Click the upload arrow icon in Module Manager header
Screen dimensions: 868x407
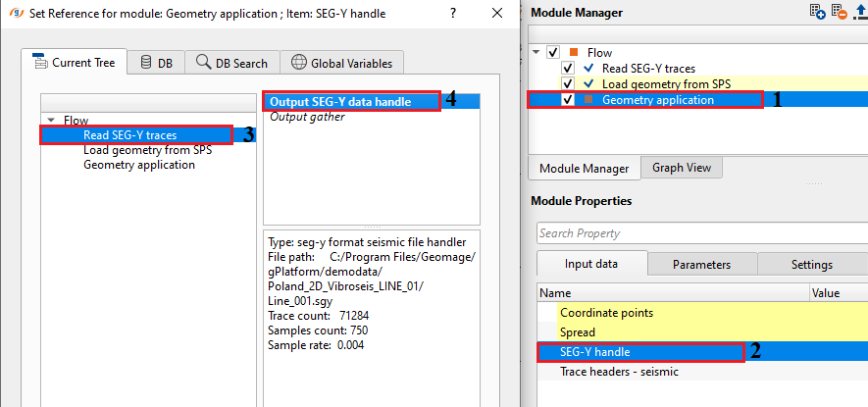[x=860, y=12]
